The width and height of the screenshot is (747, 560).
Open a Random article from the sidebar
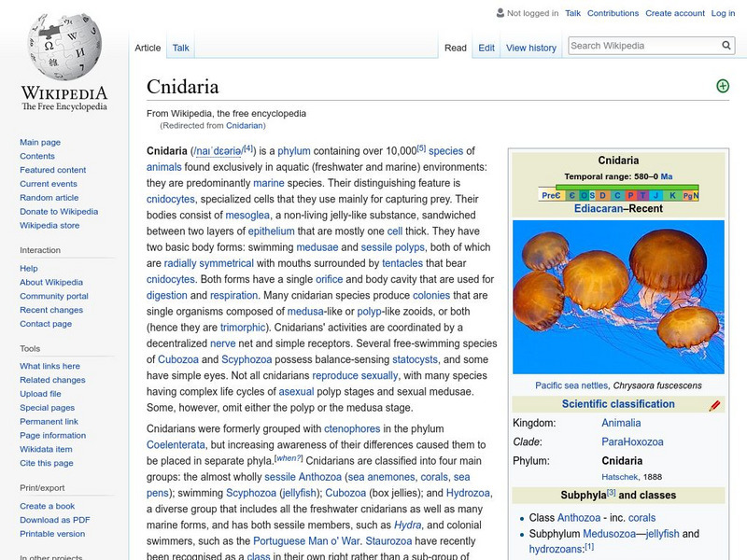50,198
